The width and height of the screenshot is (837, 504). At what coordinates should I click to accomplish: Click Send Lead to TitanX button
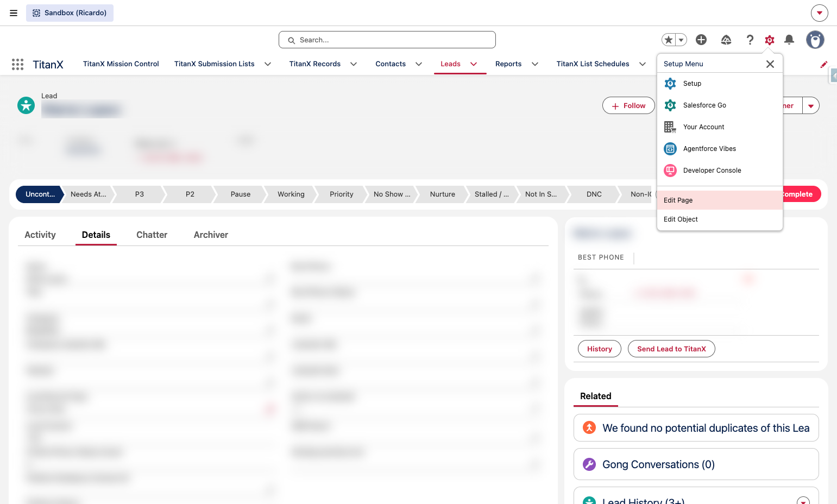click(x=671, y=349)
